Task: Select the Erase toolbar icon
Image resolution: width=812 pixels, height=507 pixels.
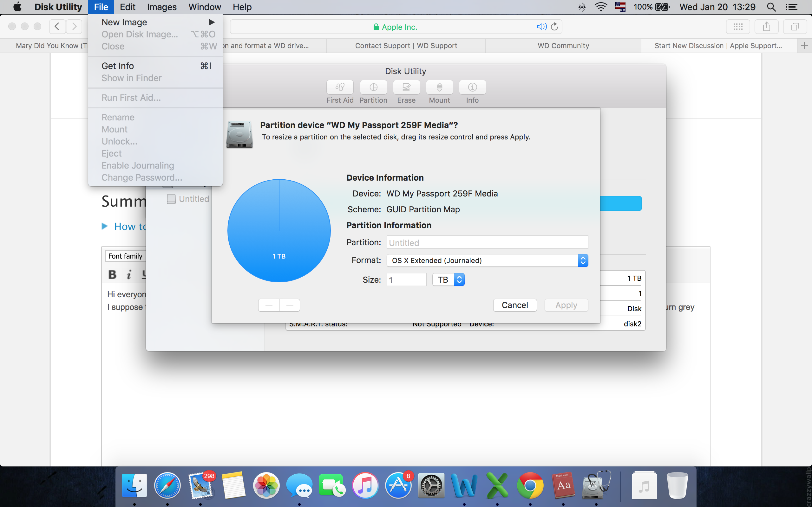Action: pyautogui.click(x=406, y=87)
